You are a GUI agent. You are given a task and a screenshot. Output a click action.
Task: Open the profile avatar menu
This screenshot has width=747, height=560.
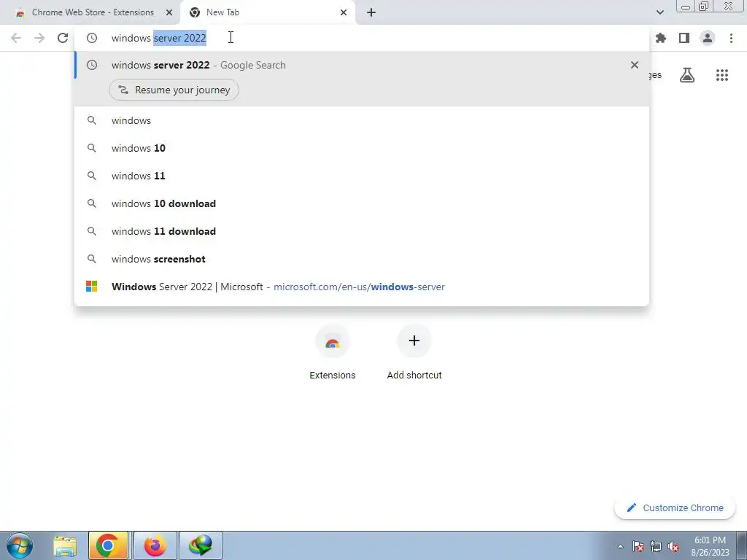pyautogui.click(x=708, y=38)
